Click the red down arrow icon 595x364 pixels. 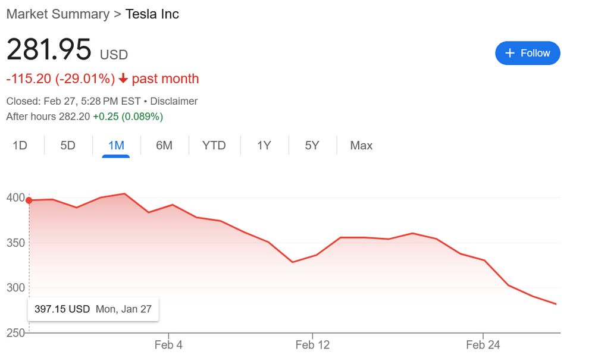[123, 79]
